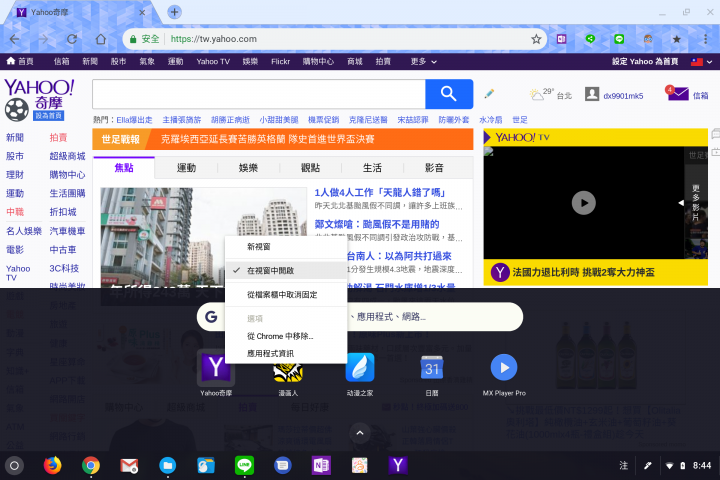
Task: Open headline 1人做4人工作「天龍人錯了嗎」
Action: [380, 192]
